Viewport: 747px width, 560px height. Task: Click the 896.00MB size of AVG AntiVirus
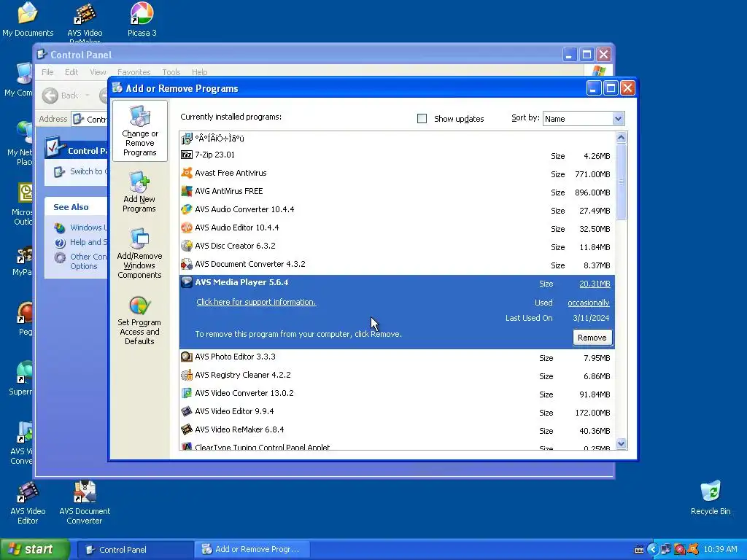tap(592, 192)
